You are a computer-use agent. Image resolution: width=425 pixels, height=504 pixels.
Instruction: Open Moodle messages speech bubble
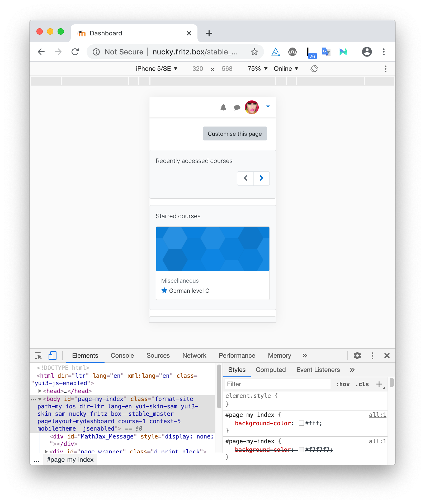[x=237, y=108]
